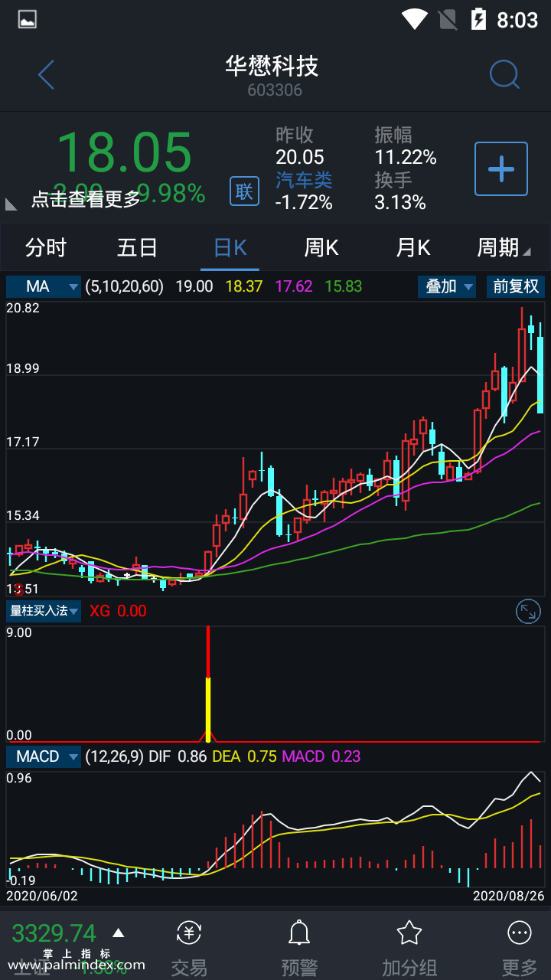Open the 交易 trade yen icon
This screenshot has height=980, width=551.
(x=189, y=933)
